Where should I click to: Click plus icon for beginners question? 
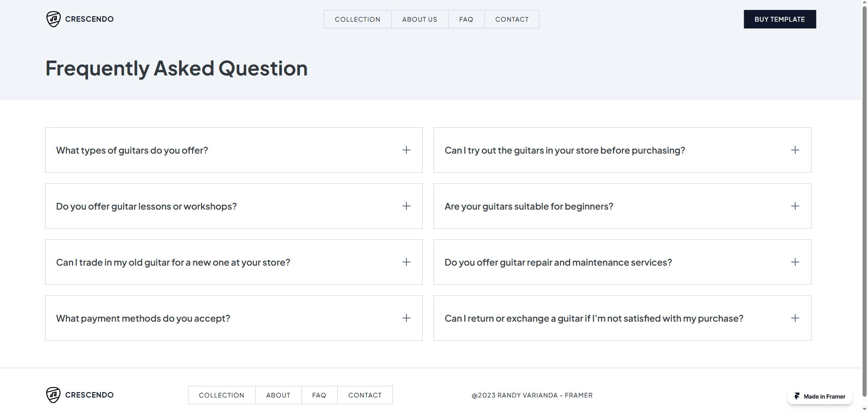point(795,206)
